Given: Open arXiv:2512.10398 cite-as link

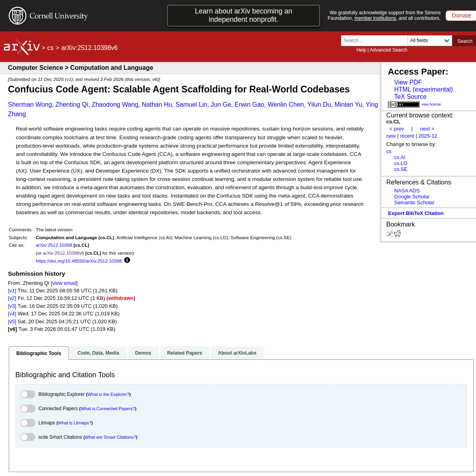Looking at the screenshot, I should (x=54, y=245).
